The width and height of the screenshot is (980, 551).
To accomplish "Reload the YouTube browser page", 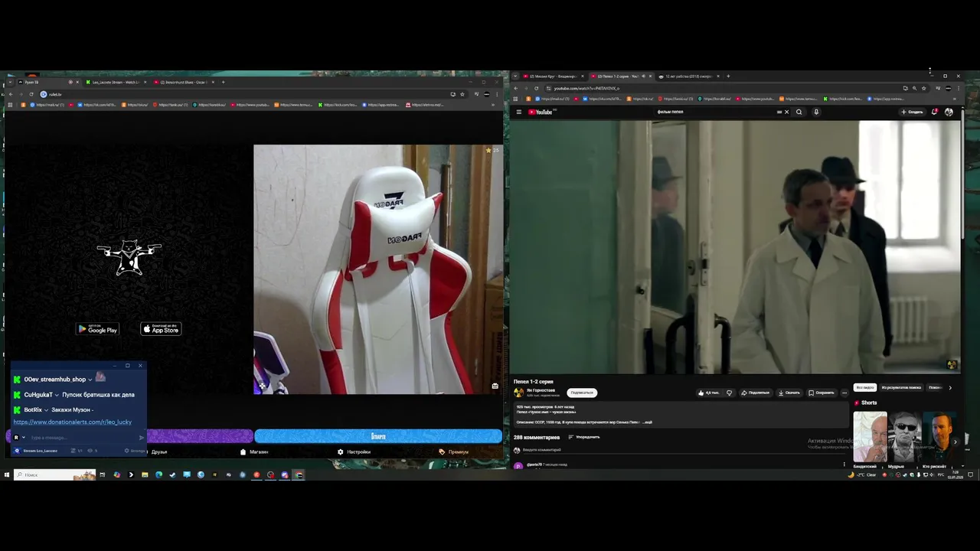I will pos(536,88).
